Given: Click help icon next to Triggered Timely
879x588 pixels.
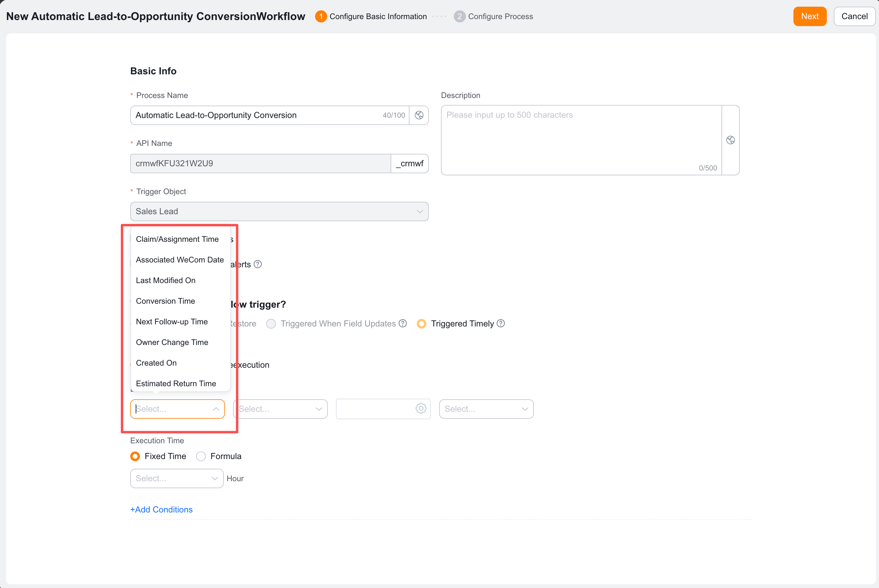Looking at the screenshot, I should [x=501, y=323].
